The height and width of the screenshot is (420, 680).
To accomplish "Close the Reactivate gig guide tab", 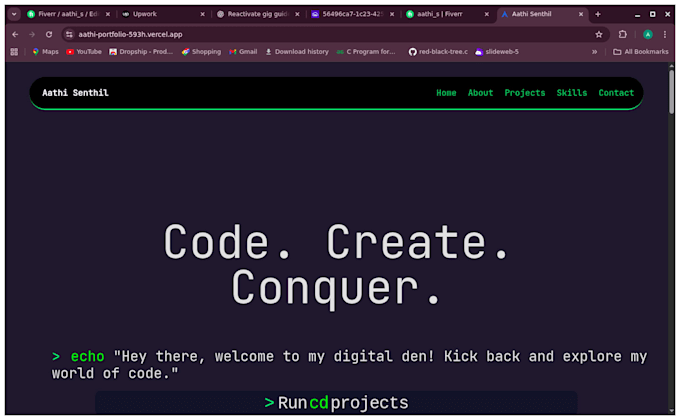I will tap(297, 14).
